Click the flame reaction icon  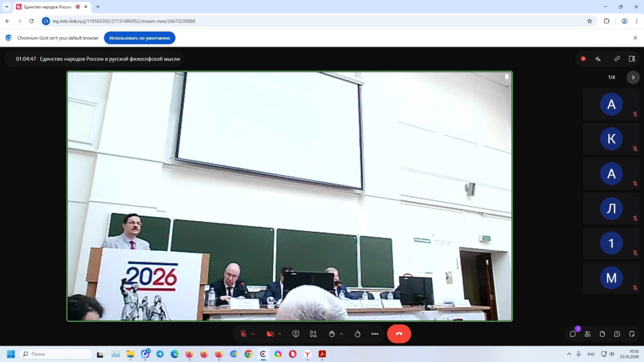tap(357, 334)
